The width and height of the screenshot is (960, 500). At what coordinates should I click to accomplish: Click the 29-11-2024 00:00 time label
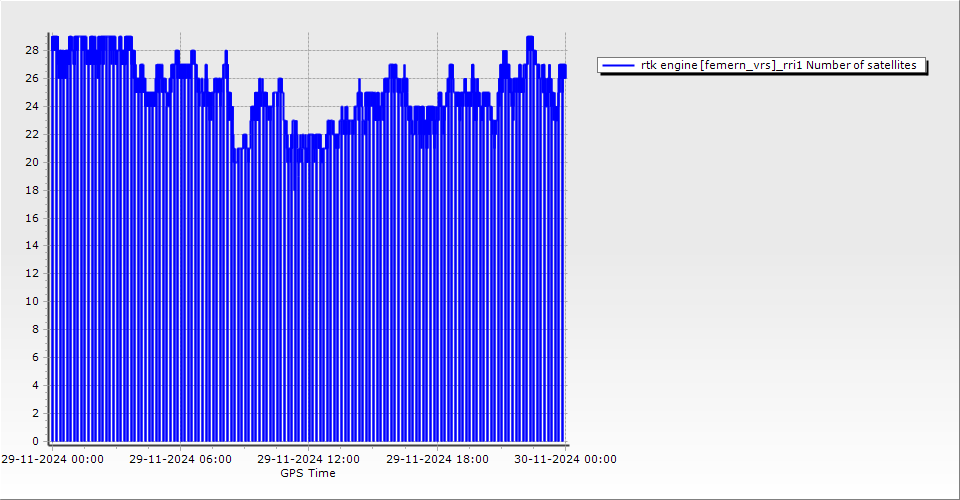(52, 459)
